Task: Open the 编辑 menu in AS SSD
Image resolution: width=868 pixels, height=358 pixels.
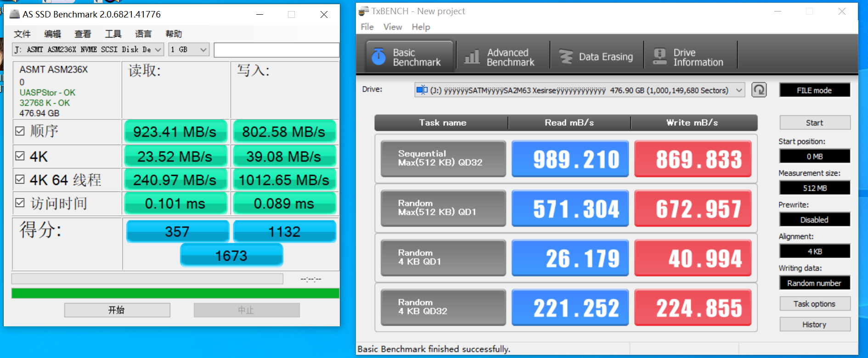Action: pyautogui.click(x=52, y=34)
